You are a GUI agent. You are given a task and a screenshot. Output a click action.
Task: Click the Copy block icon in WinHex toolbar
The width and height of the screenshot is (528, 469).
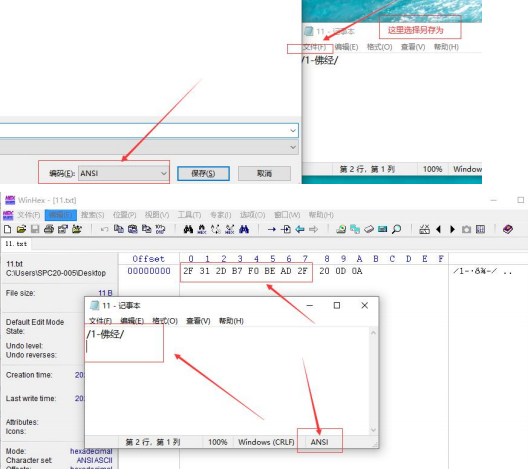pyautogui.click(x=119, y=229)
